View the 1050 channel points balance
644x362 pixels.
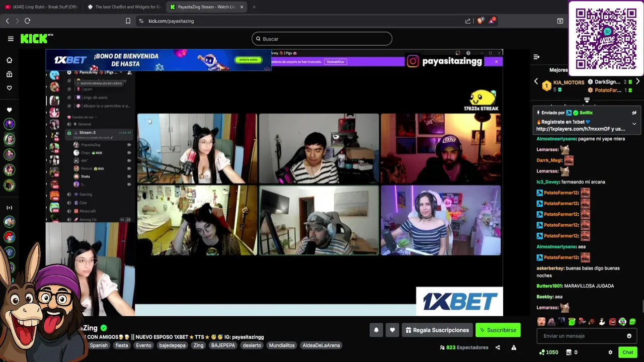tap(548, 352)
